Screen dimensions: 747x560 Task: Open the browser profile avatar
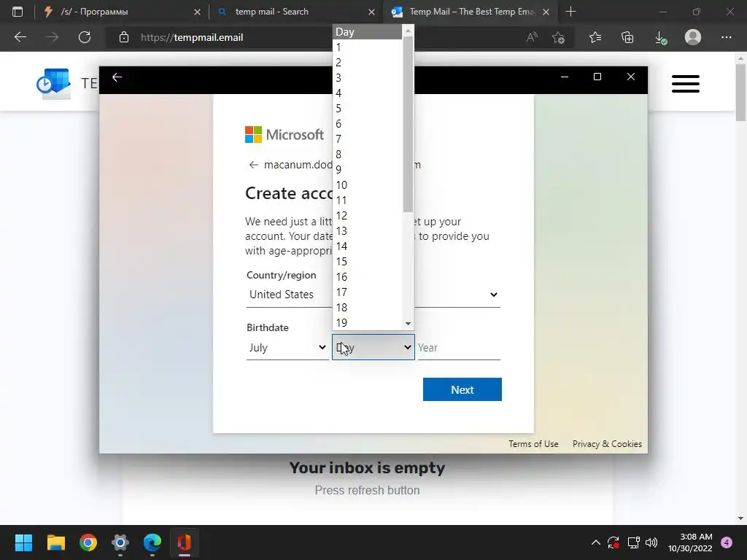pos(693,37)
